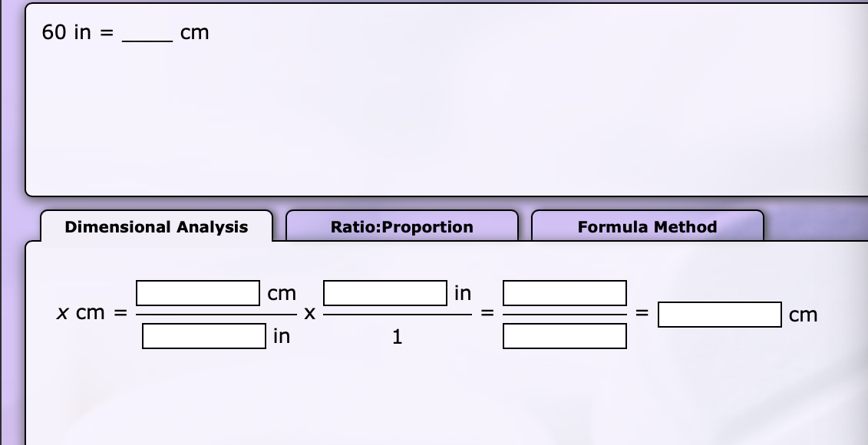The height and width of the screenshot is (445, 868).
Task: Click the final cm answer box
Action: 719,314
